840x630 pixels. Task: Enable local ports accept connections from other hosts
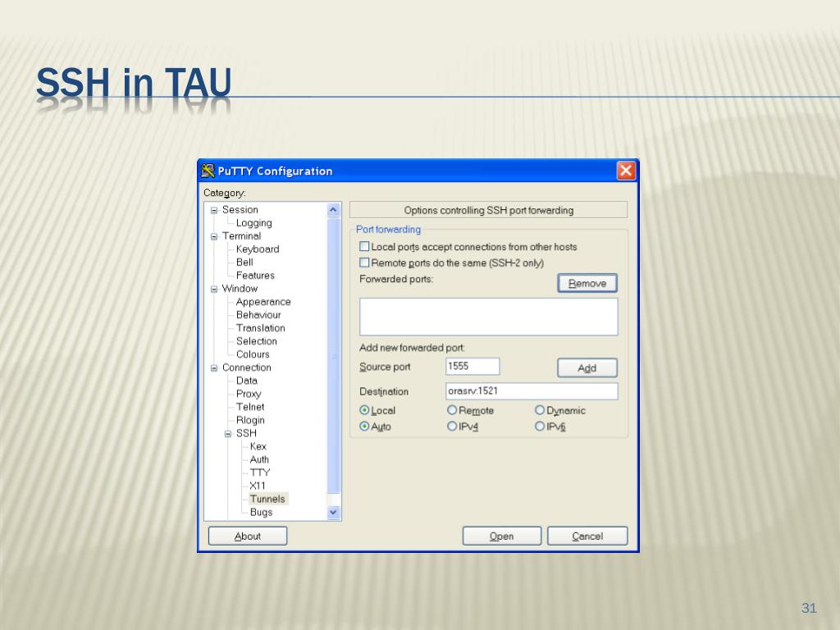pos(364,246)
